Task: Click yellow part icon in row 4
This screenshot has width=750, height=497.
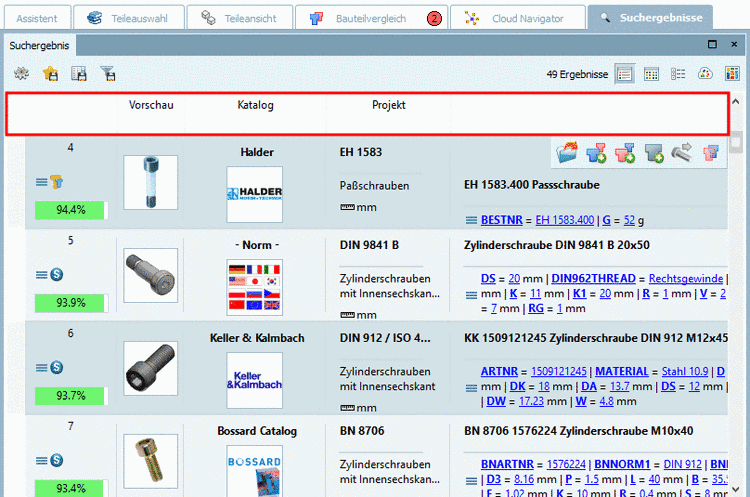Action: tap(56, 182)
